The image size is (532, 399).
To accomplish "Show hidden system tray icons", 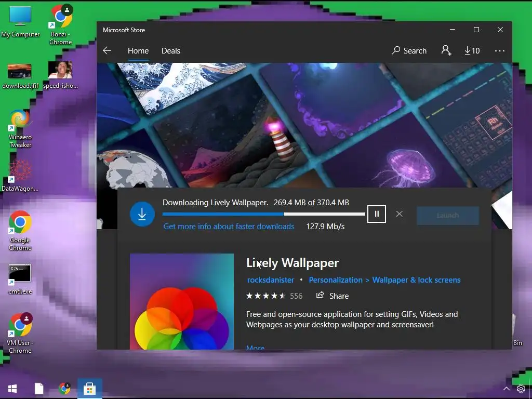I will point(506,389).
